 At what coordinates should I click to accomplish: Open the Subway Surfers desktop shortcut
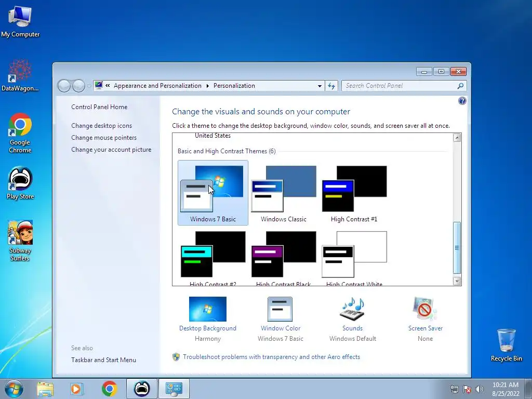tap(20, 241)
